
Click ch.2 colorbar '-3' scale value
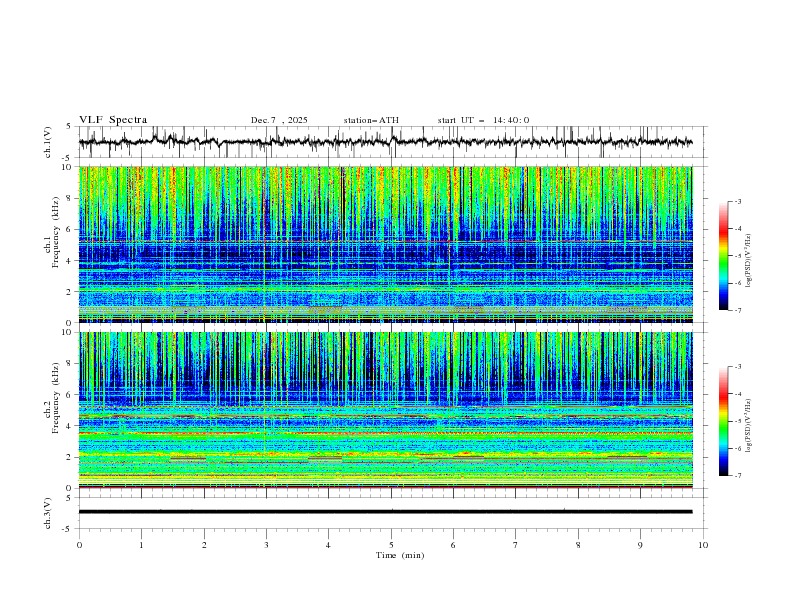738,367
